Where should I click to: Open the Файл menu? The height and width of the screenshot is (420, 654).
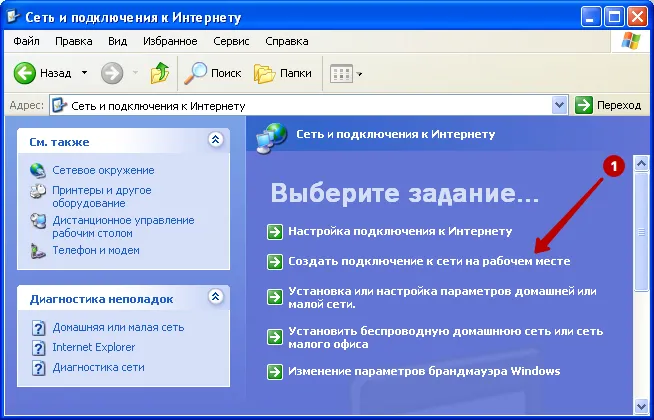[x=26, y=41]
